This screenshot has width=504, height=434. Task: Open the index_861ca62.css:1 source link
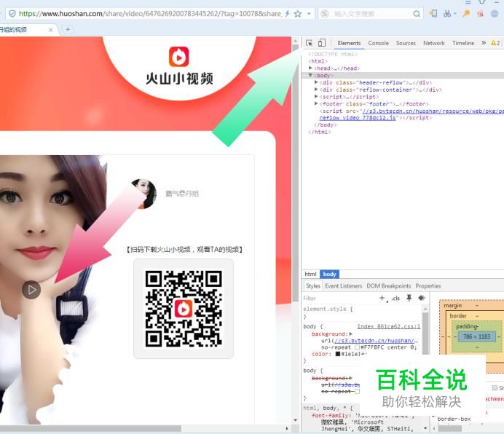[x=389, y=326]
